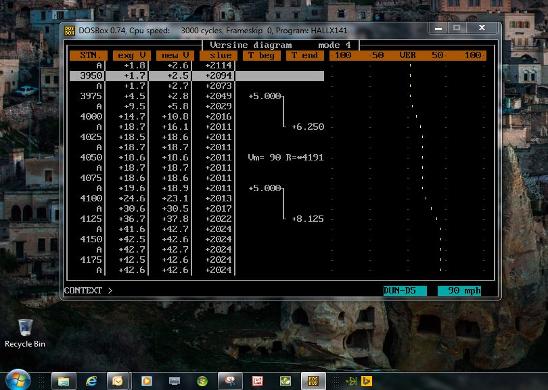Open the Bing icon in the taskbar
Screen dimensions: 548x390
pyautogui.click(x=367, y=381)
